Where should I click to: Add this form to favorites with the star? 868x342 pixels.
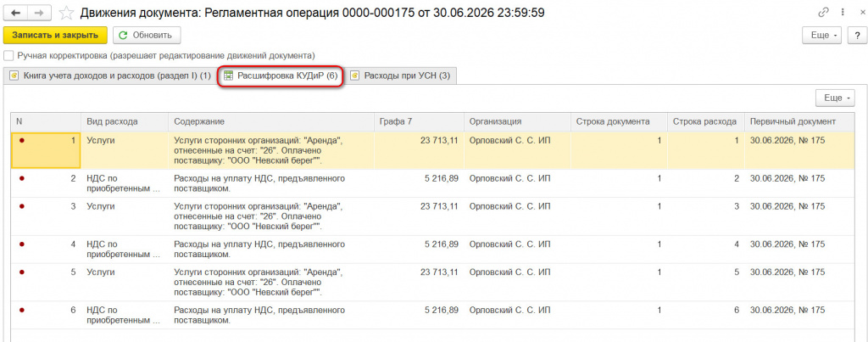tap(66, 12)
